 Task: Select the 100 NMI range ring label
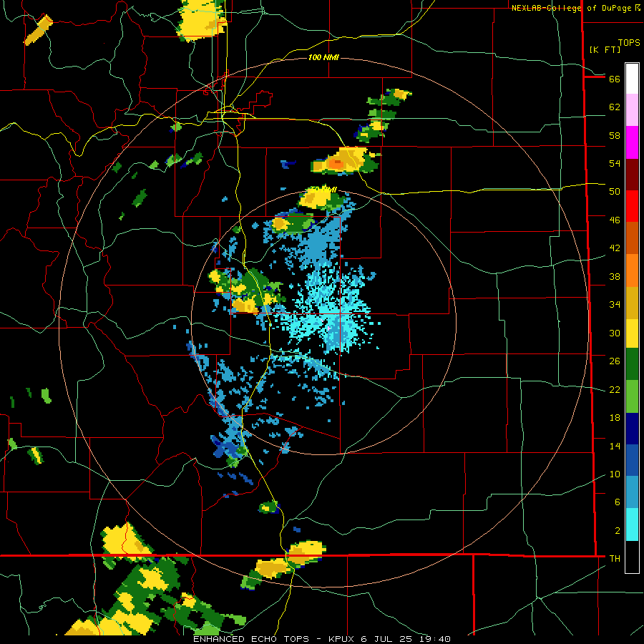323,57
